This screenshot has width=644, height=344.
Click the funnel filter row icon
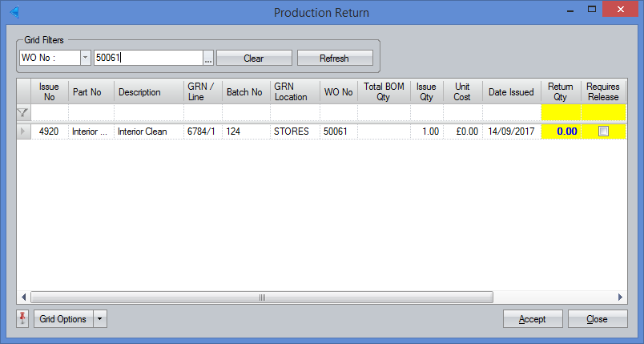pos(23,113)
